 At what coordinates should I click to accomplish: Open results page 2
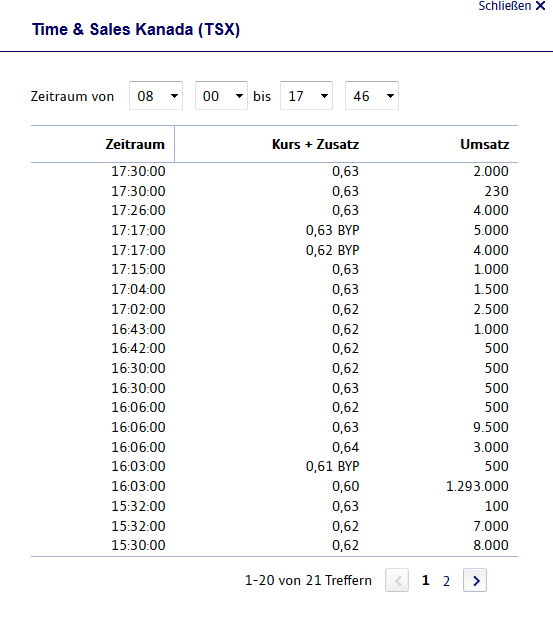[446, 581]
